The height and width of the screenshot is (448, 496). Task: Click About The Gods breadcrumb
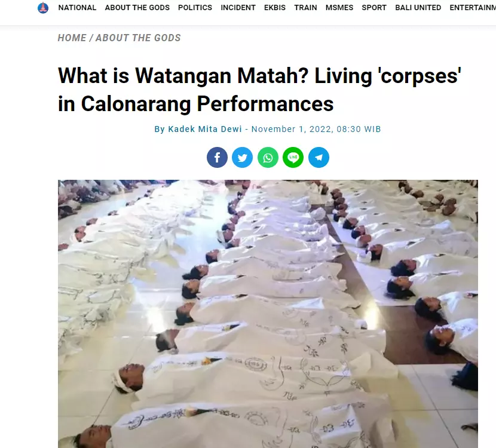point(138,38)
